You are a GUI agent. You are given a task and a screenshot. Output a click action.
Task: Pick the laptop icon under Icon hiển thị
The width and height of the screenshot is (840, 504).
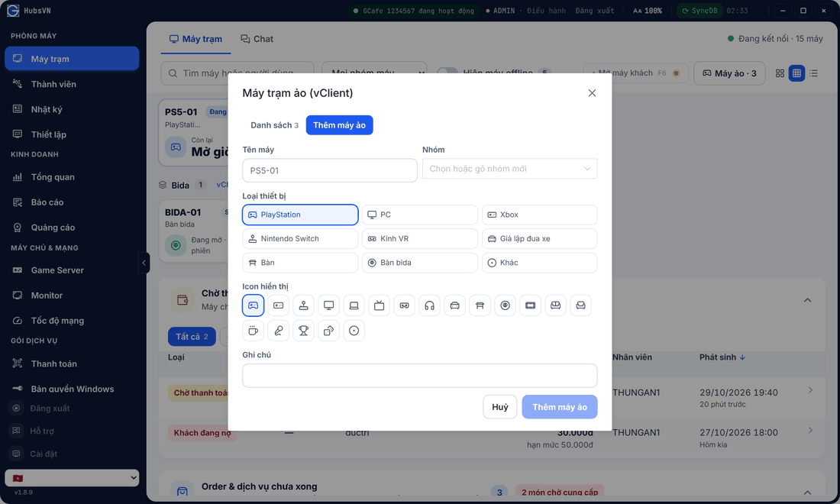click(354, 305)
